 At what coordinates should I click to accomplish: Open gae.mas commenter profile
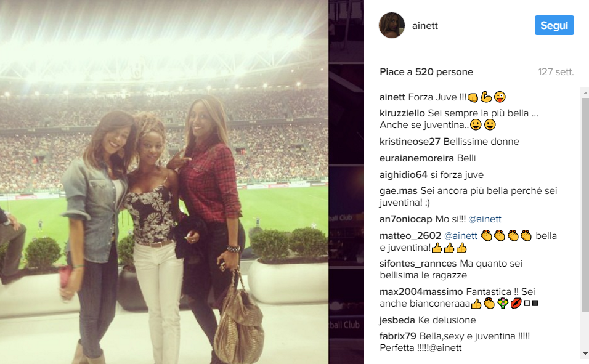click(398, 191)
